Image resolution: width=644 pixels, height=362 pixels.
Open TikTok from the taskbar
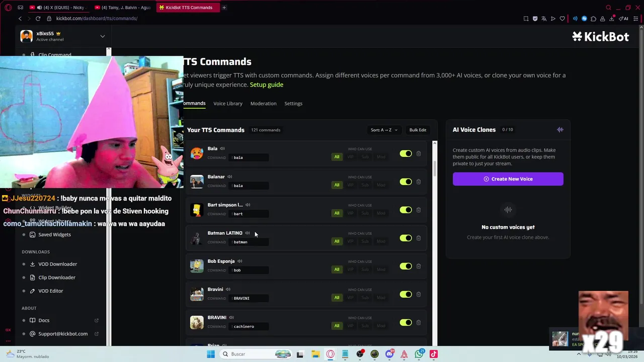(x=434, y=354)
